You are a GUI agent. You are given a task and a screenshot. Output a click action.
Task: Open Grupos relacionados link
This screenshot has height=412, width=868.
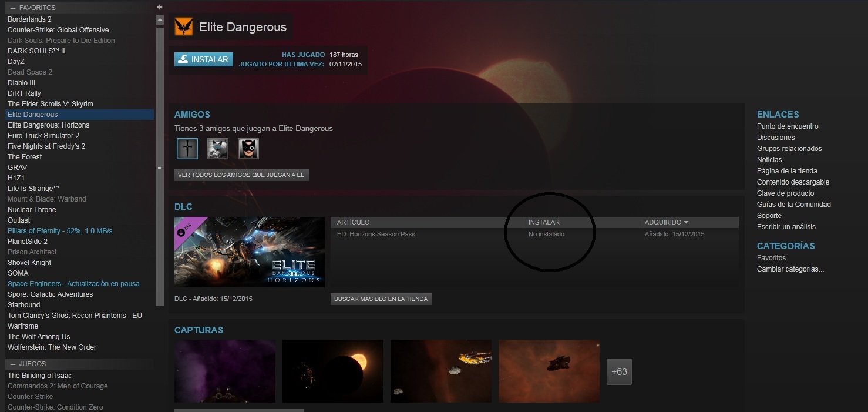[x=789, y=149]
